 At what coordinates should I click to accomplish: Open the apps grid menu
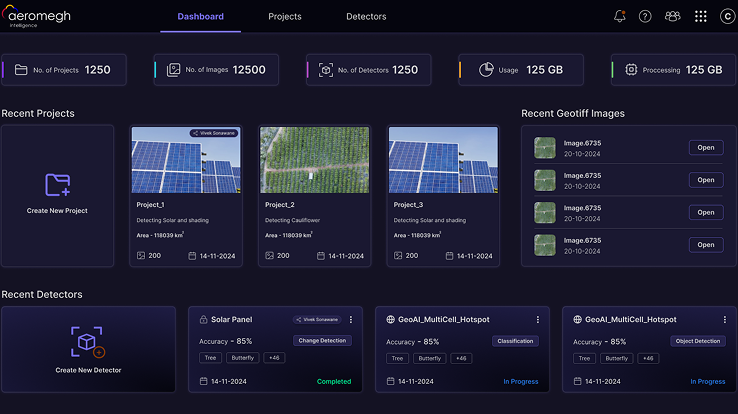(700, 16)
